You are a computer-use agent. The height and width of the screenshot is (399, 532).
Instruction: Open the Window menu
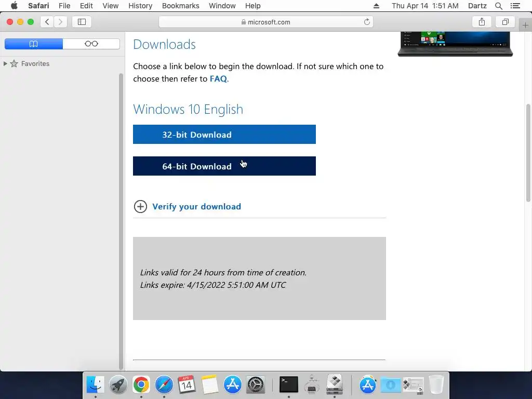tap(222, 6)
